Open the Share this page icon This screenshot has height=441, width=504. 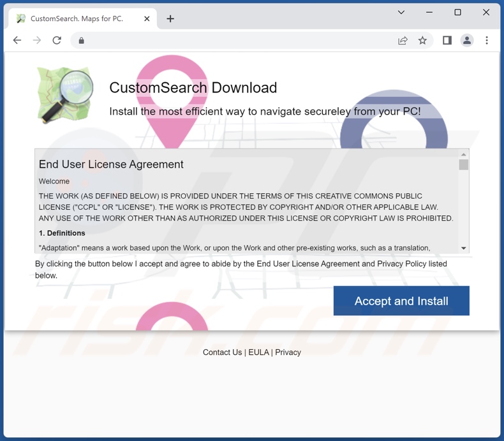click(403, 40)
